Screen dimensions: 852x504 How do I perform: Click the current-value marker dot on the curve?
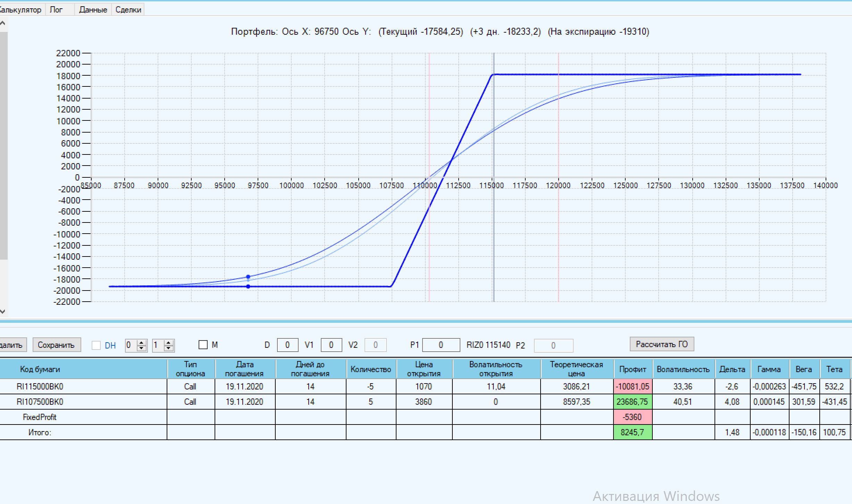(248, 277)
